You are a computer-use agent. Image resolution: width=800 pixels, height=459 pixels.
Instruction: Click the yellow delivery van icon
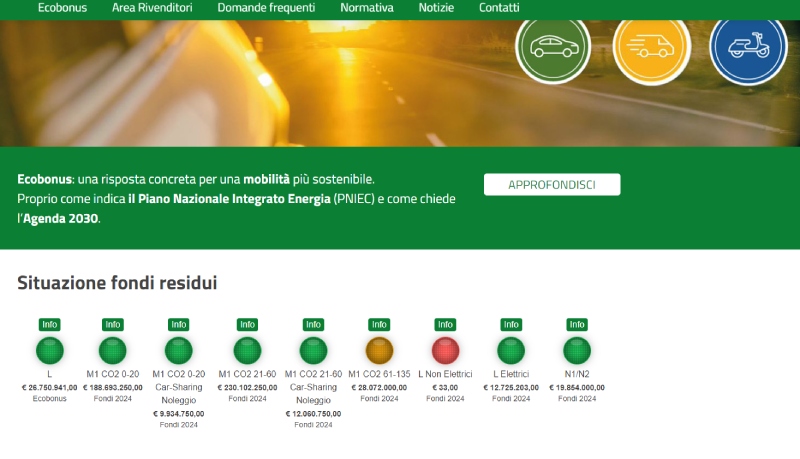point(652,47)
